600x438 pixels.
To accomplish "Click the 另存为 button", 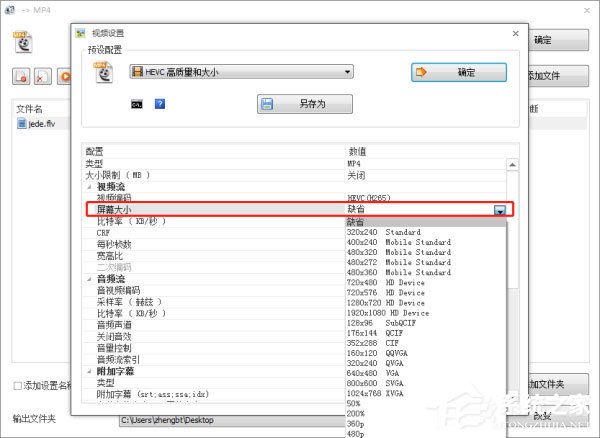I will (x=305, y=104).
